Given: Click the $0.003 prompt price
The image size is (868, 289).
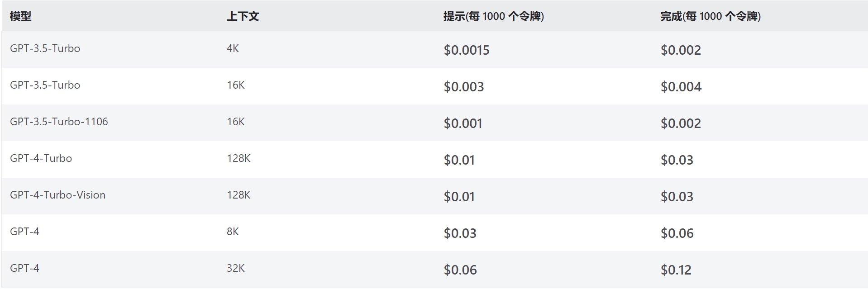Looking at the screenshot, I should pos(463,87).
